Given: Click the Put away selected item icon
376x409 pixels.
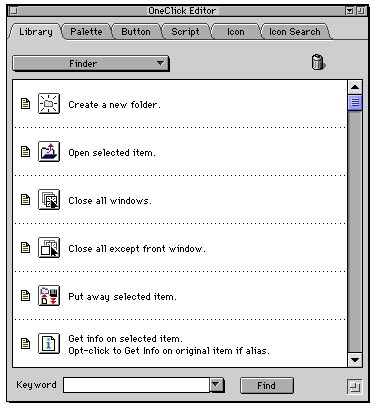Looking at the screenshot, I should coord(49,296).
